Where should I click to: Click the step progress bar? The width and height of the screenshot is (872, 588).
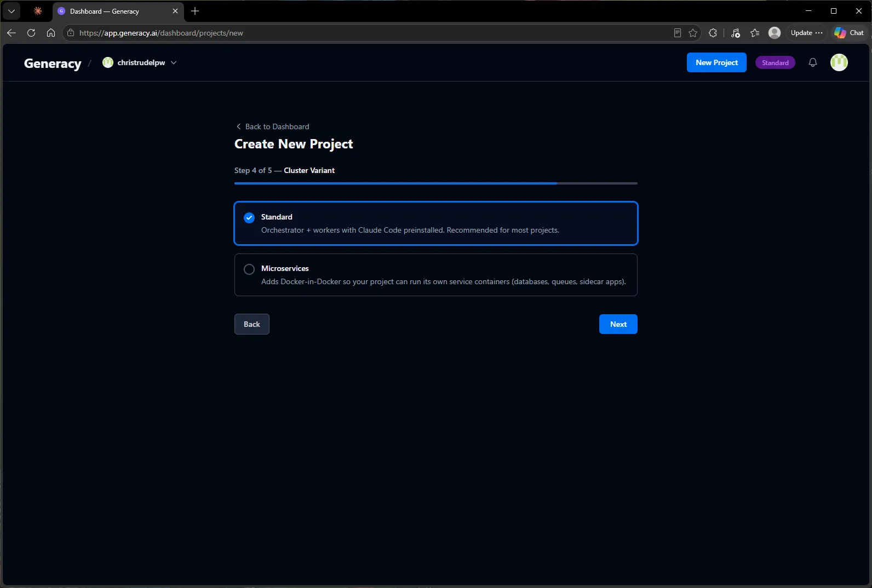[436, 183]
